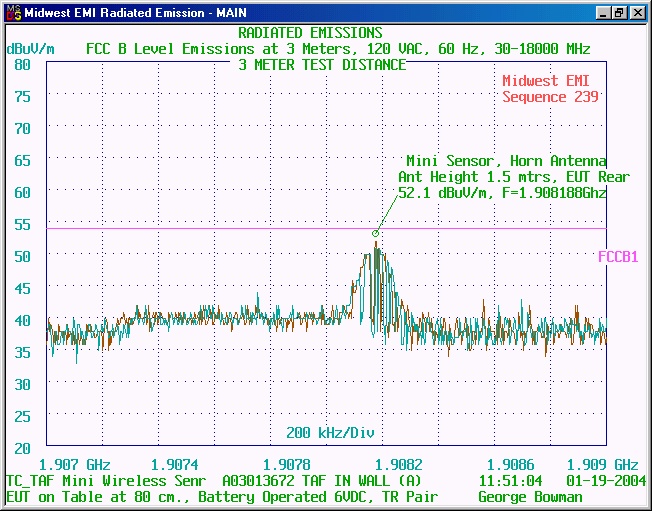Screen dimensions: 652x511
Task: Click the Sequence 239 text
Action: click(550, 97)
